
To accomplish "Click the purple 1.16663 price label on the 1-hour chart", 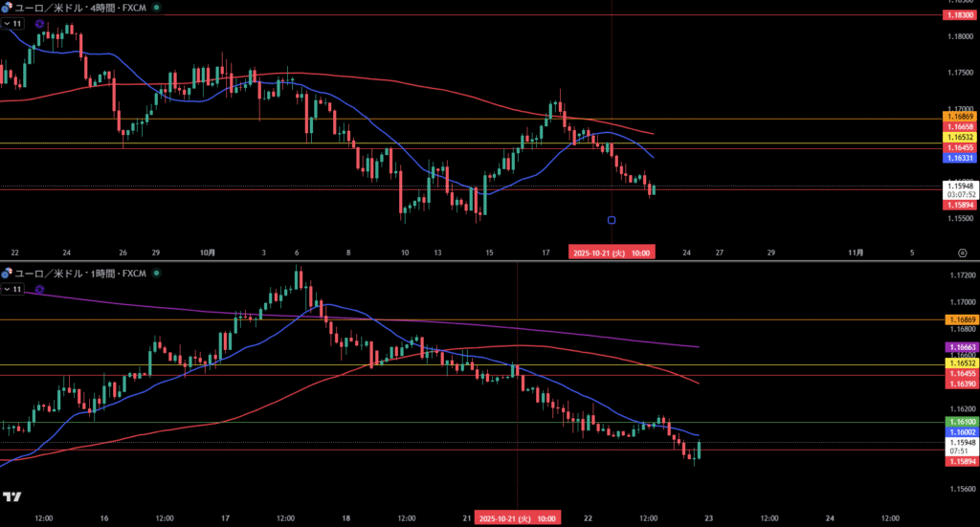I will click(960, 346).
